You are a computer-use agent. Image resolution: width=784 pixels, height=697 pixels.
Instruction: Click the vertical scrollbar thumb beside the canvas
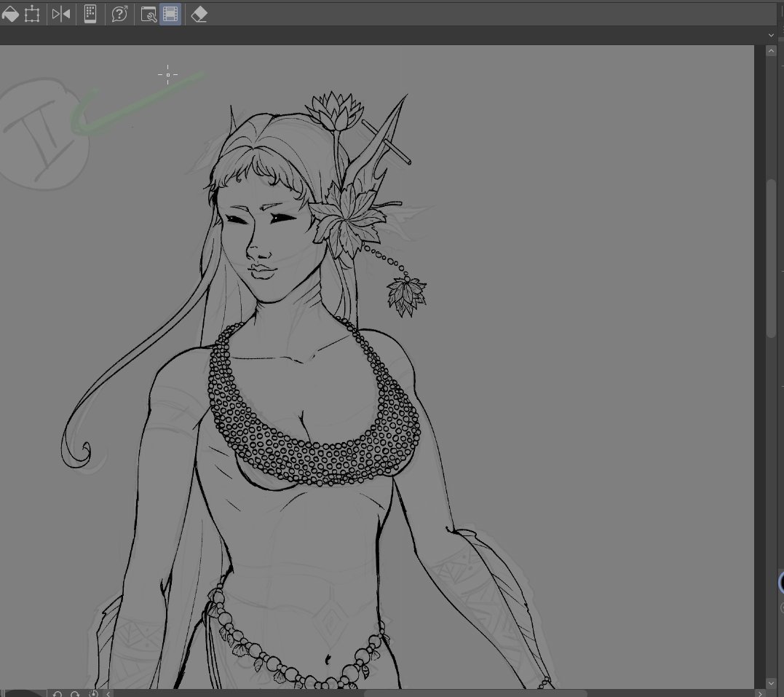point(771,258)
